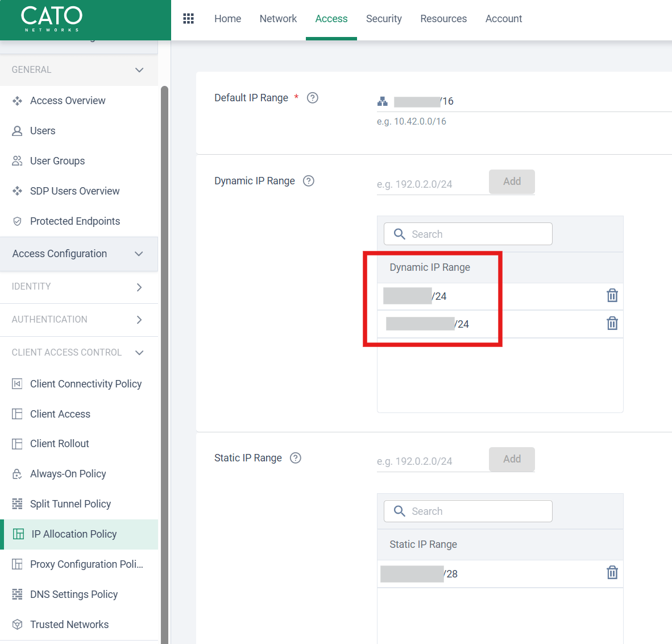Collapse the CLIENT ACCESS CONTROL section

coord(139,353)
